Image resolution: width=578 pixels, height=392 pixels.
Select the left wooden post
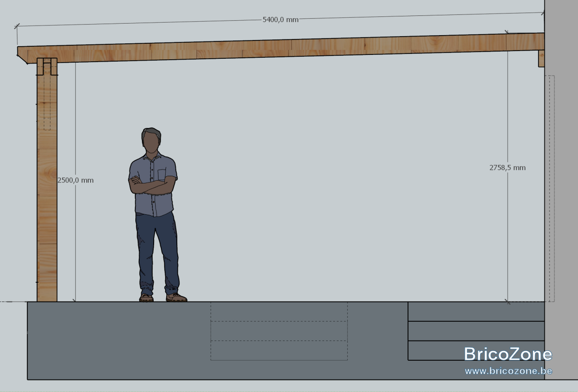pos(47,180)
